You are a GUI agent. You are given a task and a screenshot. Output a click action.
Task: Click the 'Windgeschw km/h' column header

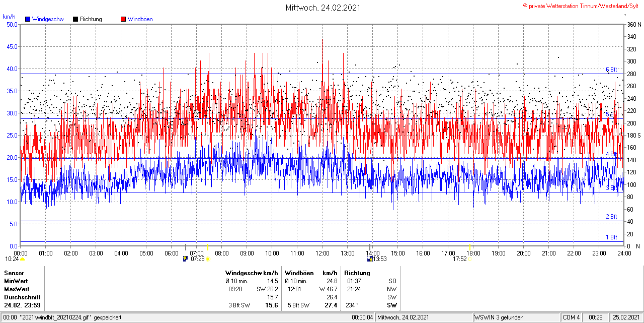[x=252, y=273]
